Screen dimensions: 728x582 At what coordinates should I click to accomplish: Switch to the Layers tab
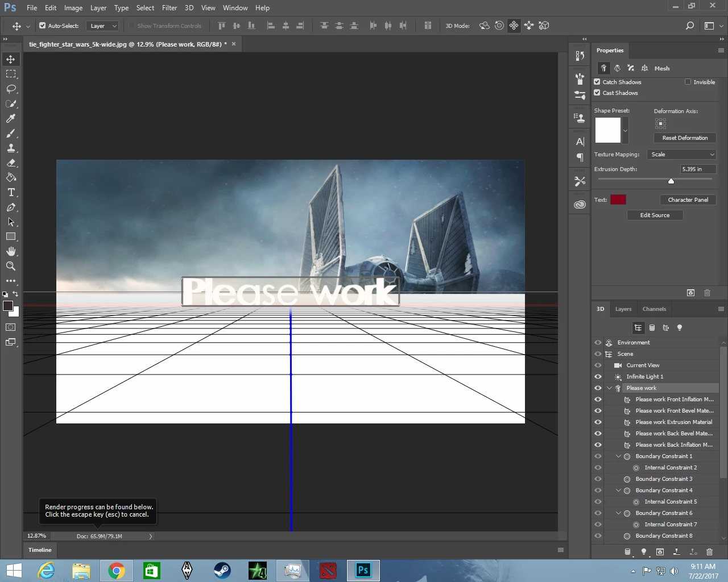click(623, 309)
